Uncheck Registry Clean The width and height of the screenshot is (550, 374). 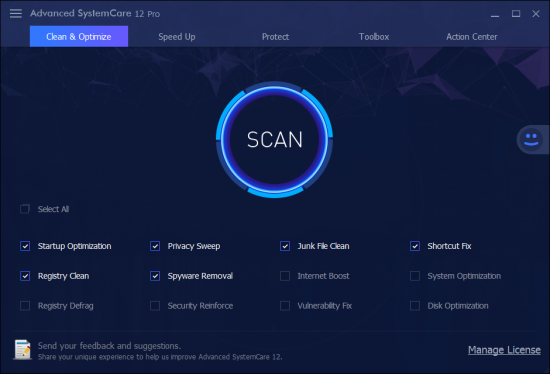[x=25, y=276]
